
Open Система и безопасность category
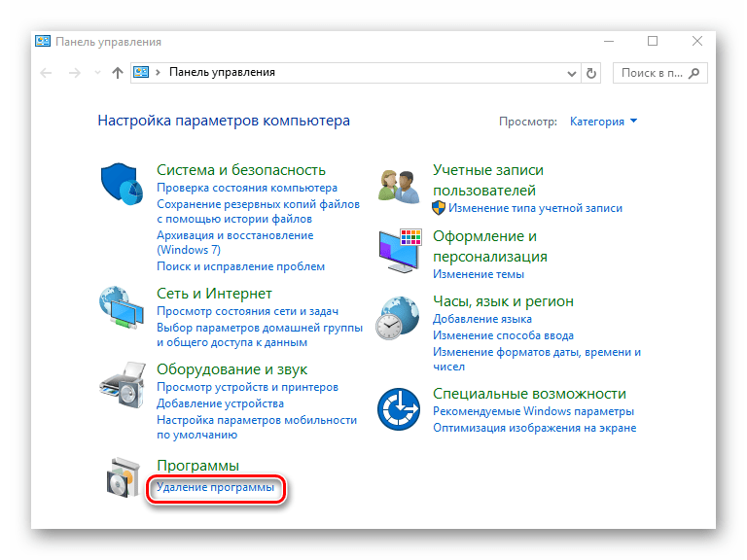pyautogui.click(x=241, y=170)
